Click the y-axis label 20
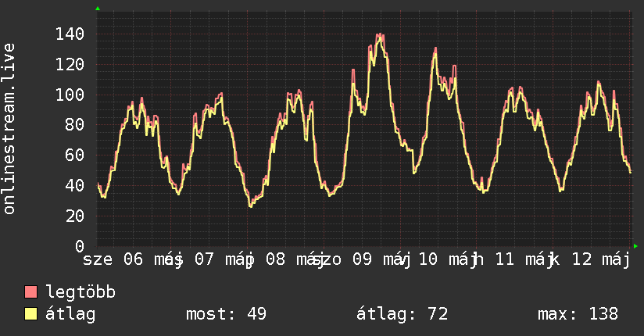644x336 pixels. [75, 216]
